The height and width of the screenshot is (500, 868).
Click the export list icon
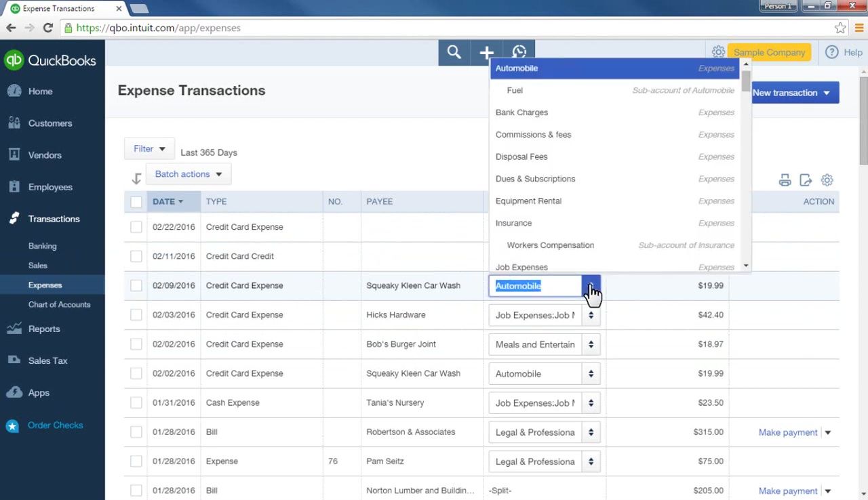click(806, 180)
